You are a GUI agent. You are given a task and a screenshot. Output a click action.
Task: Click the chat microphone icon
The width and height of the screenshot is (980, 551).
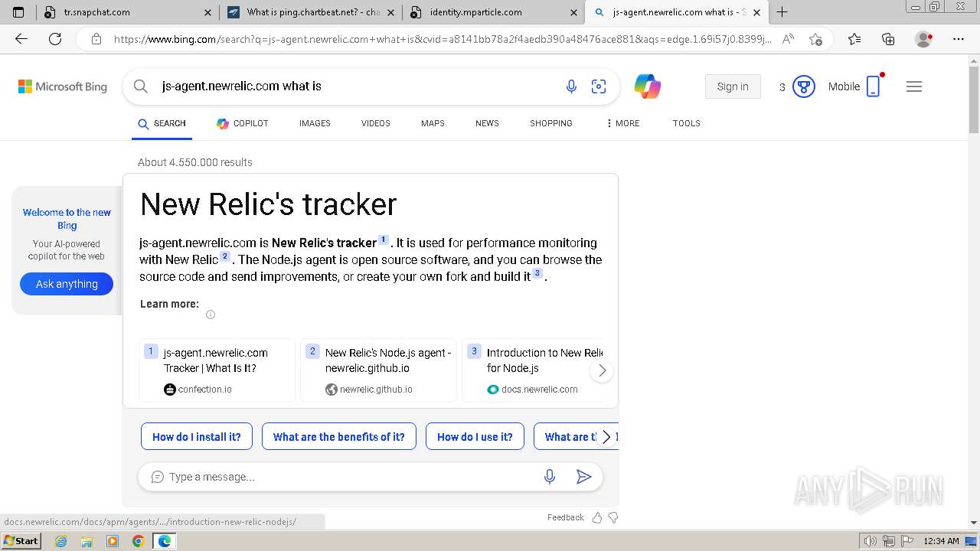[x=550, y=477]
